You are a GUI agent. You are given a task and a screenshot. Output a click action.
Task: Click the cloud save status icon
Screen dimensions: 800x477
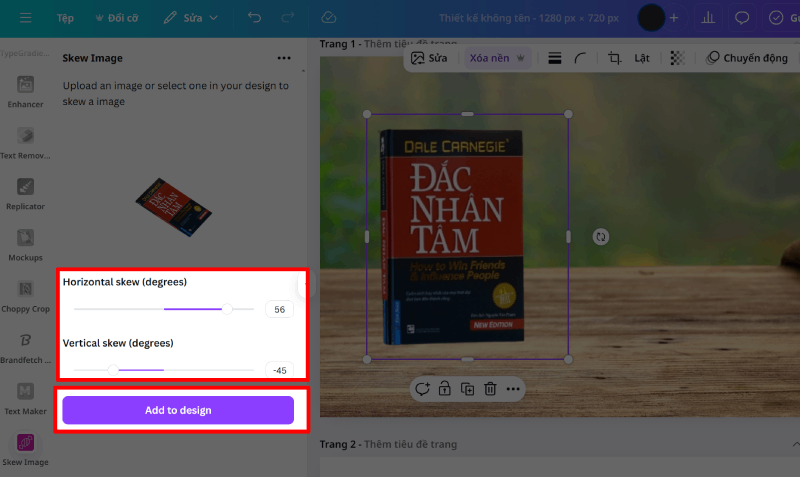[329, 18]
